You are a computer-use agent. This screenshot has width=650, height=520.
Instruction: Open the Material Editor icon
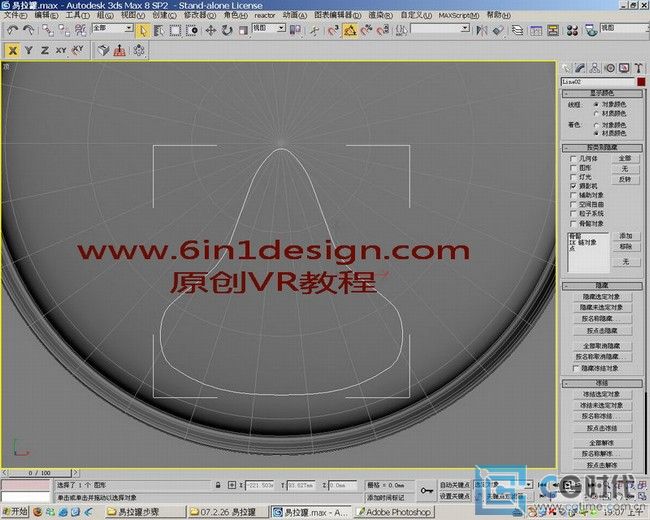coord(572,30)
